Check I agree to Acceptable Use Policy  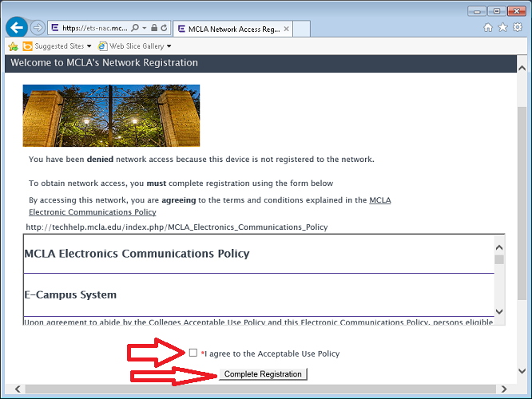coord(193,353)
